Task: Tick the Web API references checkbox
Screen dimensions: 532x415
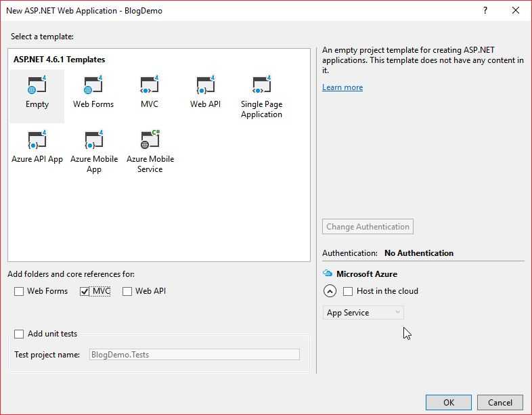Action: [x=127, y=291]
